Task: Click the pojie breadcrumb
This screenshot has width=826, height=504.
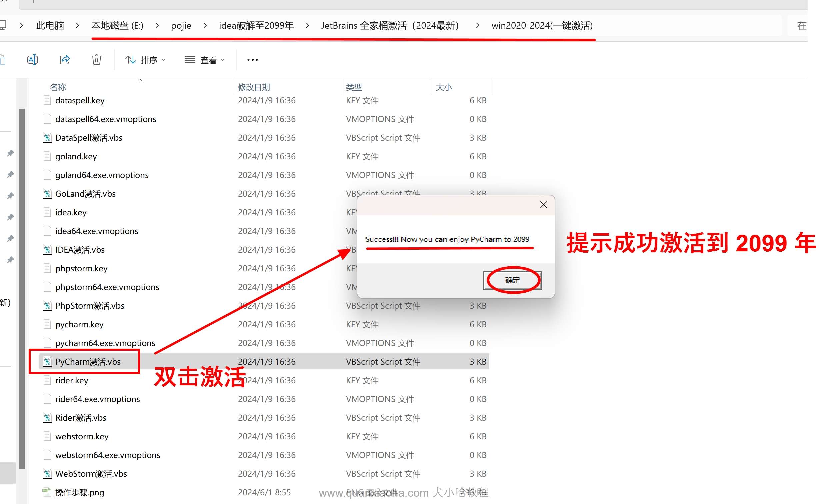Action: [x=181, y=25]
